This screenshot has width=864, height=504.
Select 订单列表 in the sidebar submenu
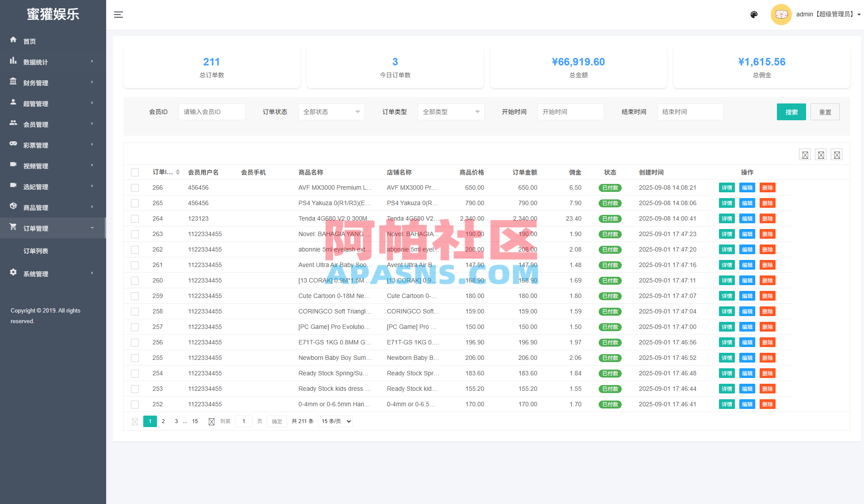(x=36, y=251)
